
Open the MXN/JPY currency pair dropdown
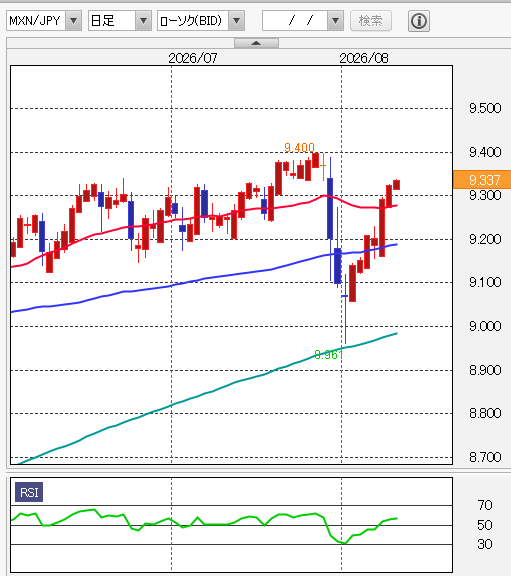pyautogui.click(x=44, y=21)
